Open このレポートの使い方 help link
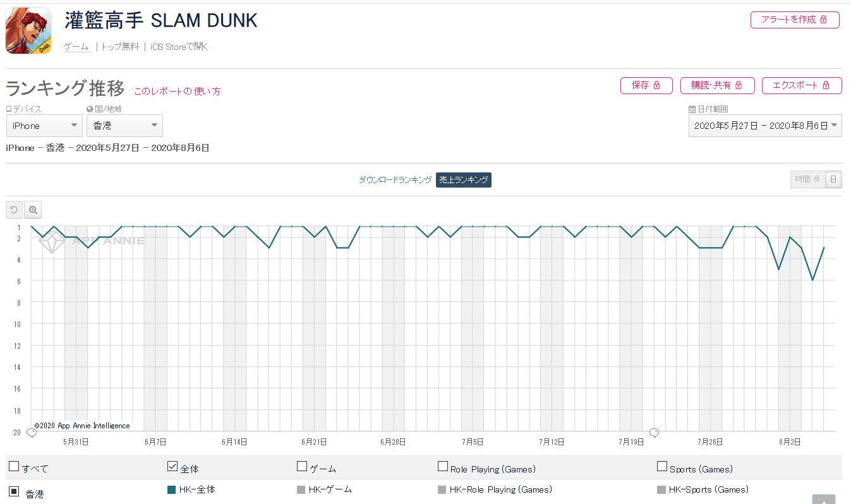The height and width of the screenshot is (504, 851). [178, 92]
